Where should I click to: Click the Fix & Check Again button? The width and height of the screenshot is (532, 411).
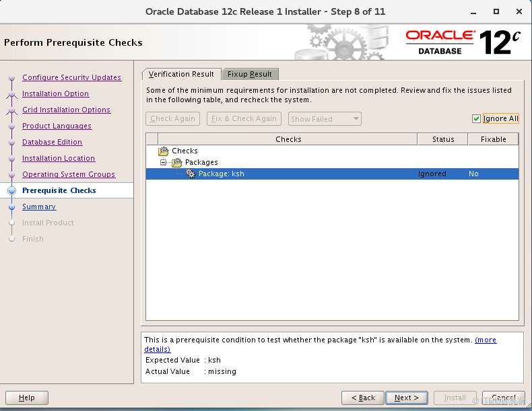[x=244, y=118]
